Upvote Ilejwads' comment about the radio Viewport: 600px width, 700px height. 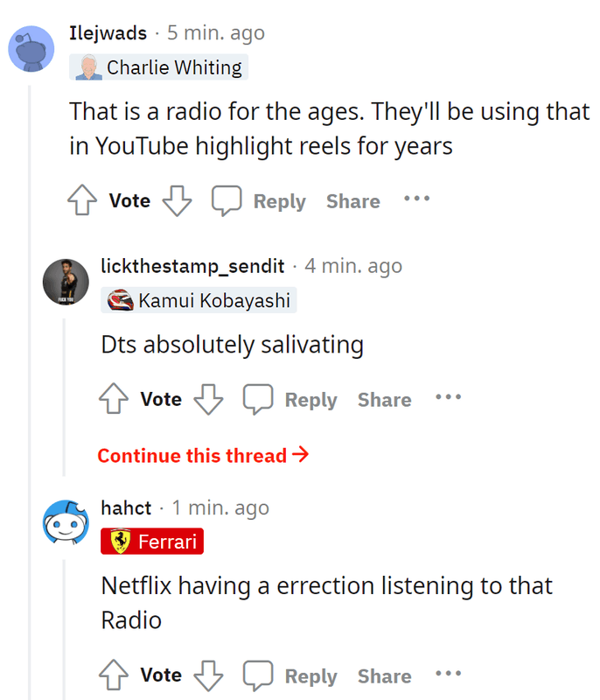pyautogui.click(x=83, y=201)
